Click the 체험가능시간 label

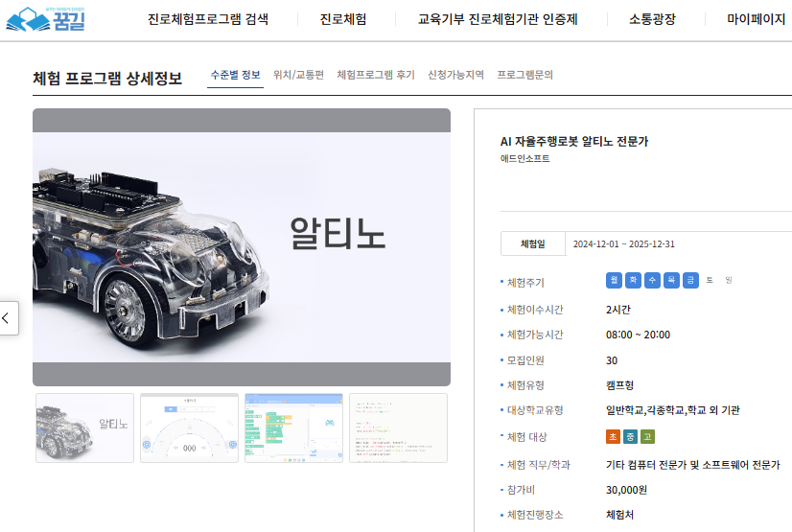coord(535,335)
